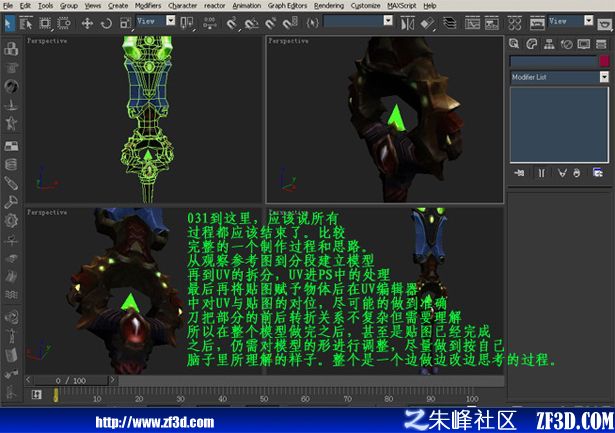Toggle the 3D Snaps button
The width and height of the screenshot is (615, 433).
pos(232,24)
